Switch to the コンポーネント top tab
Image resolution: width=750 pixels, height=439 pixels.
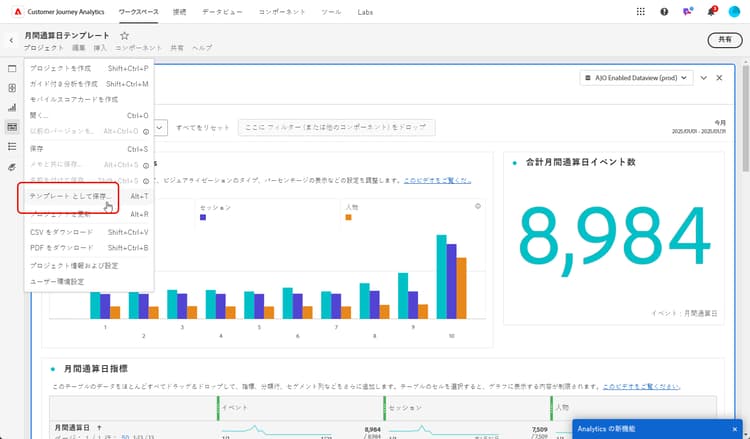click(x=282, y=12)
